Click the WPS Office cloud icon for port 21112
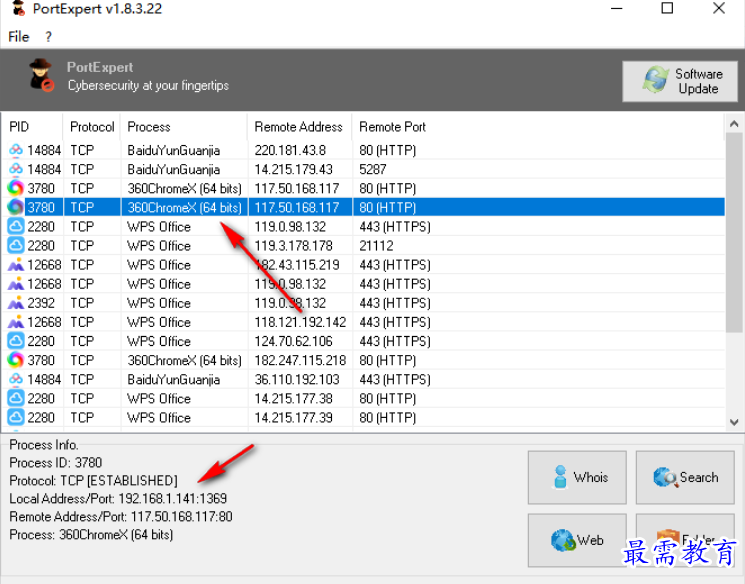 pyautogui.click(x=16, y=246)
